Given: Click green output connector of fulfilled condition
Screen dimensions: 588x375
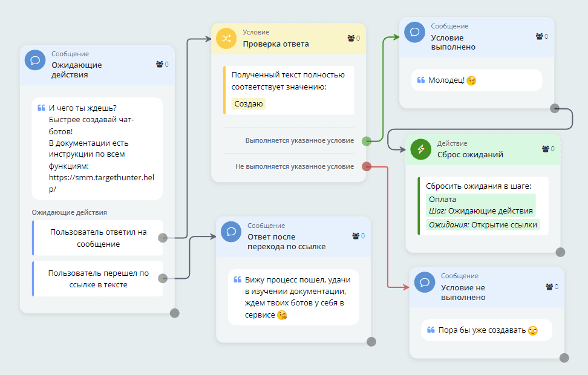Looking at the screenshot, I should [x=366, y=141].
